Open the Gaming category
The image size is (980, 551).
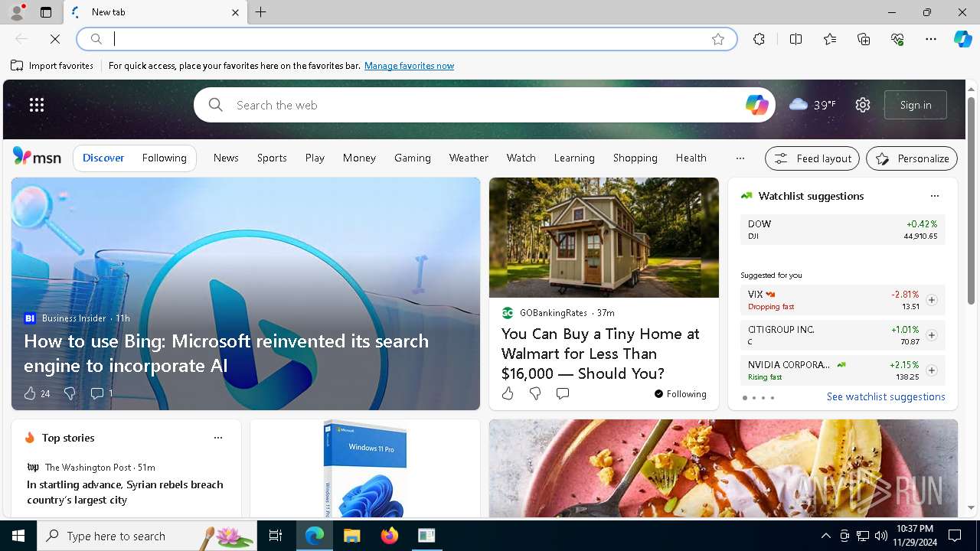pos(413,158)
